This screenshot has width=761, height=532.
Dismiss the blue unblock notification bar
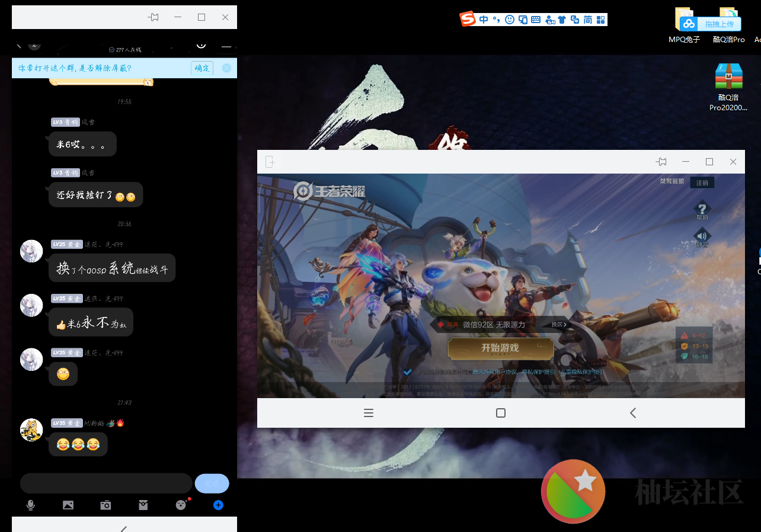coord(226,68)
